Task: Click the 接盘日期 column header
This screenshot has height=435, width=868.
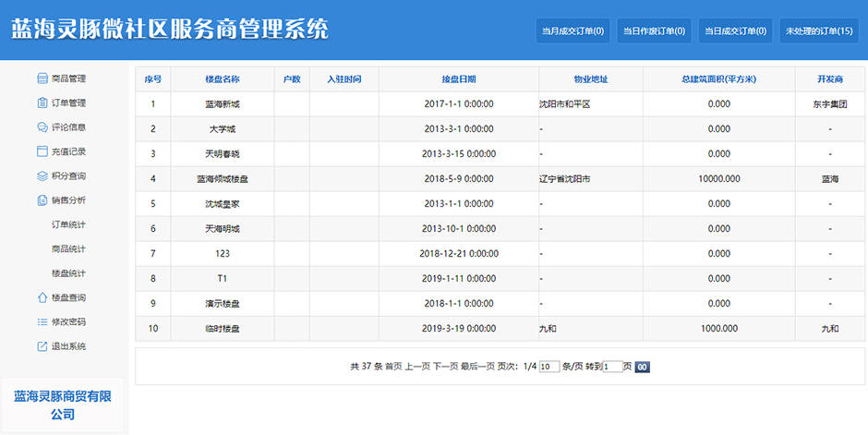Action: click(x=458, y=79)
